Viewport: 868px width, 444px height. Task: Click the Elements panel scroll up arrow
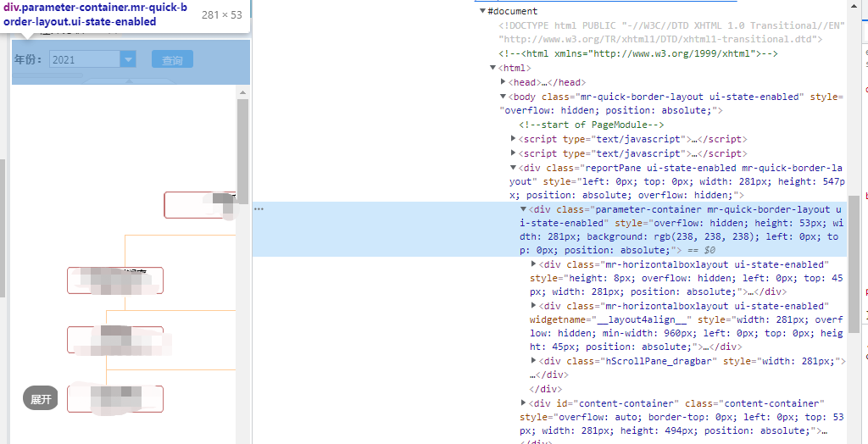coord(854,6)
